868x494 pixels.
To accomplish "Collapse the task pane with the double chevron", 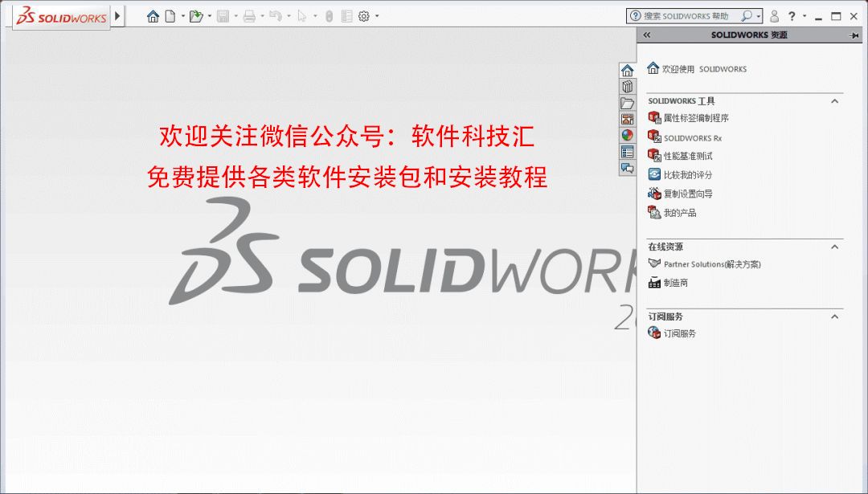I will tap(646, 35).
